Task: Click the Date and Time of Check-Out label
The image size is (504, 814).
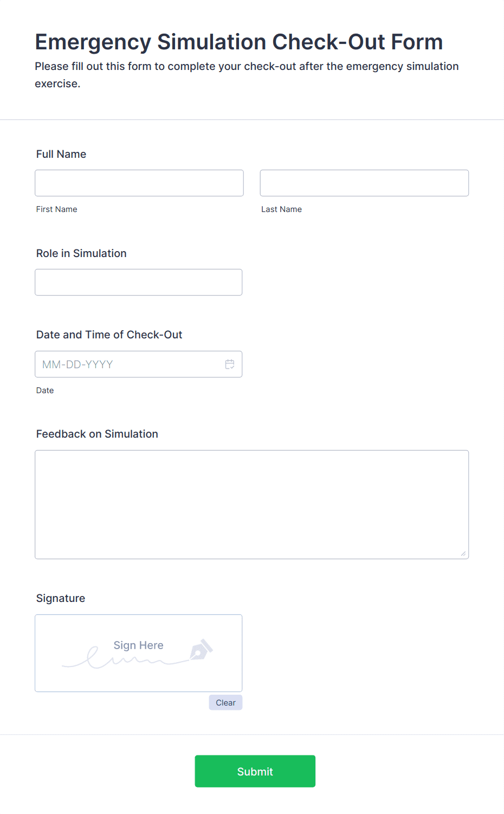Action: point(109,335)
